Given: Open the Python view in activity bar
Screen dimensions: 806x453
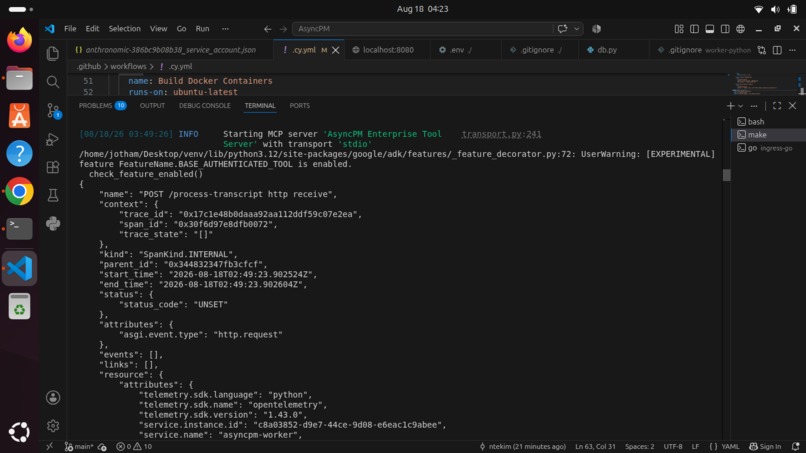Looking at the screenshot, I should [x=52, y=223].
